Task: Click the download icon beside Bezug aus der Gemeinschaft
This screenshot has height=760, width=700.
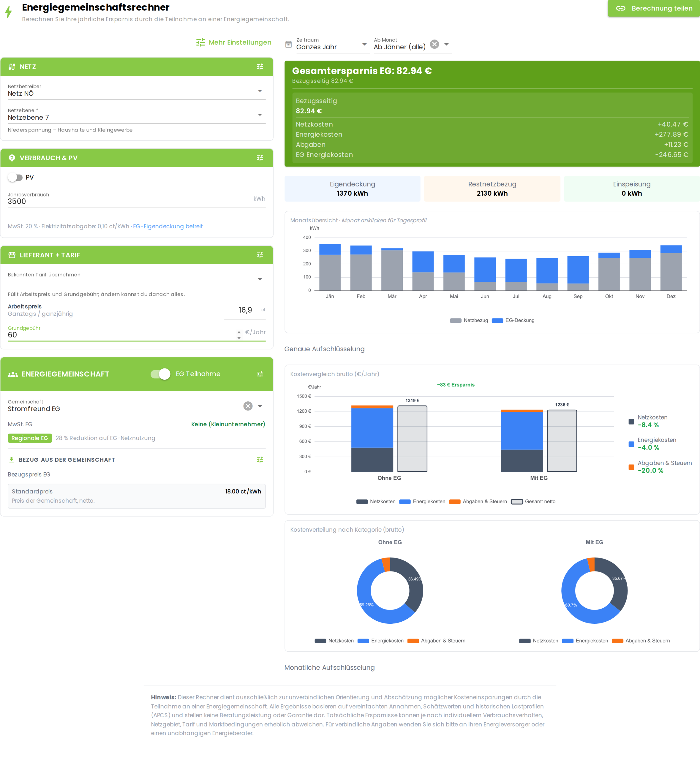Action: coord(11,460)
